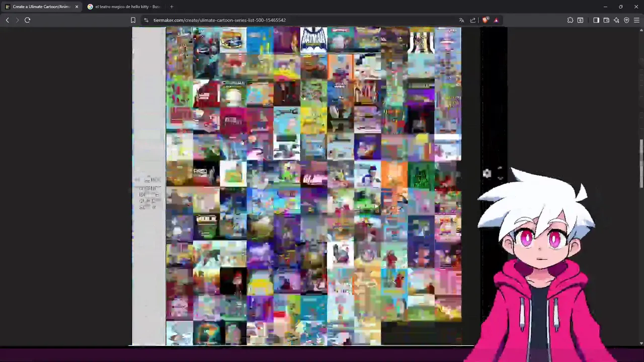Screen dimensions: 644x362
Task: Click the share page icon
Action: (x=473, y=20)
